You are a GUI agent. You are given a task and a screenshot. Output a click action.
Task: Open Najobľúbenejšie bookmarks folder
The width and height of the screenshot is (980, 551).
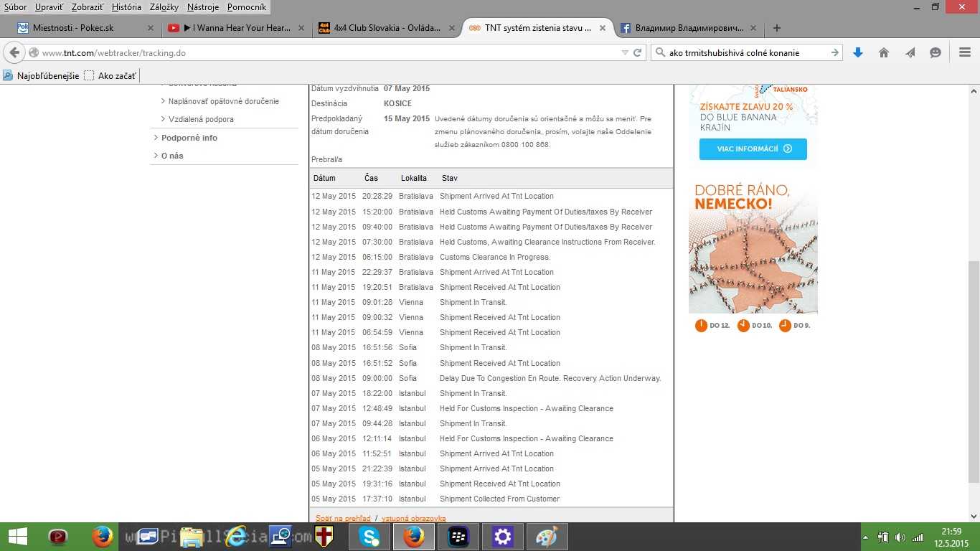pyautogui.click(x=42, y=75)
